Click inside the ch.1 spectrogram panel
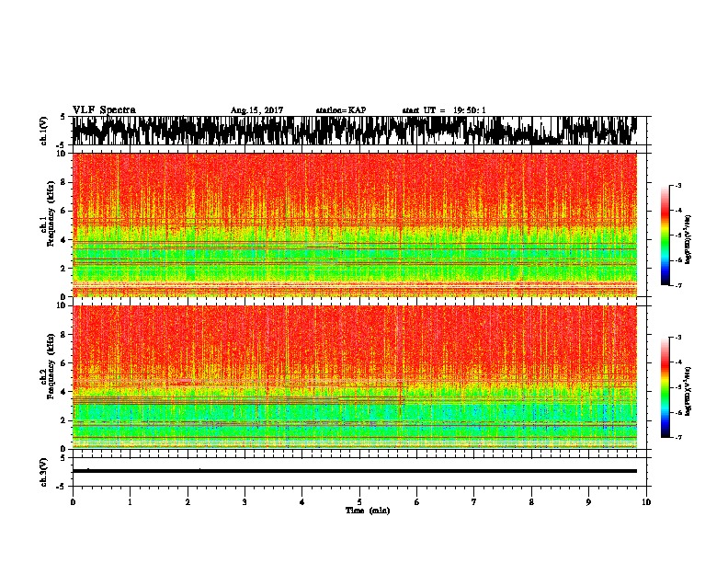The image size is (728, 563). [x=355, y=224]
